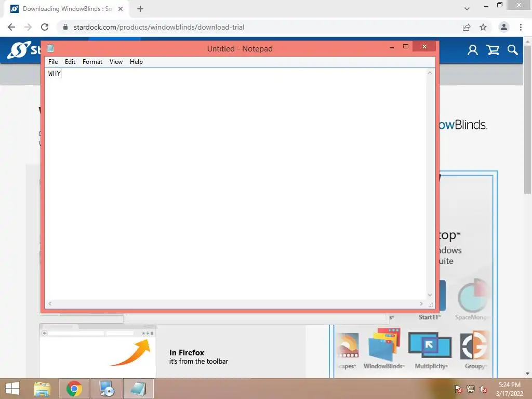This screenshot has width=532, height=399.
Task: Maximize the Notepad window
Action: (405, 46)
